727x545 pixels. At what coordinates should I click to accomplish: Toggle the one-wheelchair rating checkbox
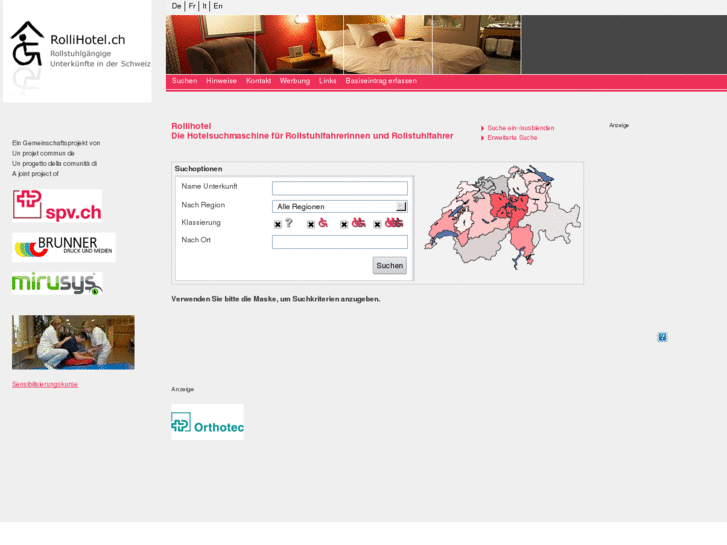click(x=311, y=224)
